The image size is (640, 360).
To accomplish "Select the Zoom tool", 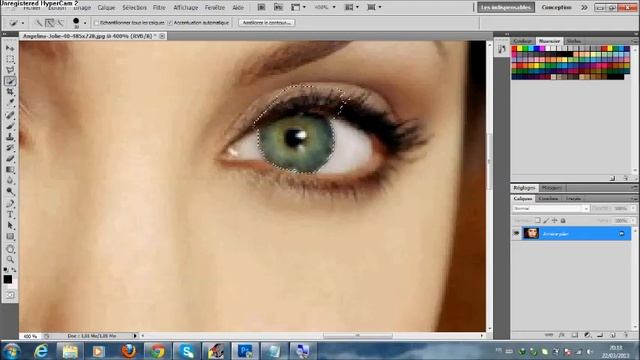I will tap(10, 260).
